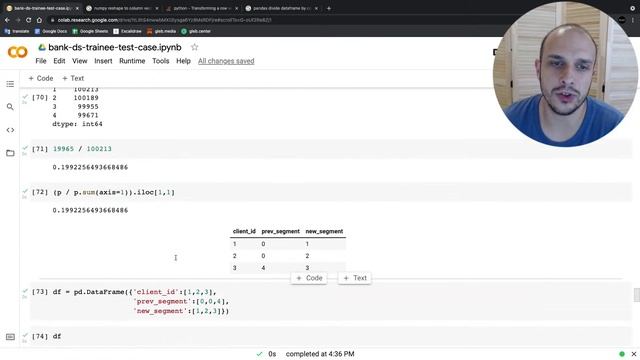
Task: Click the browser address bar
Action: pyautogui.click(x=163, y=20)
